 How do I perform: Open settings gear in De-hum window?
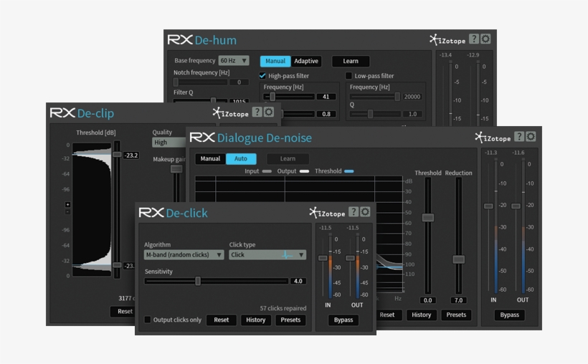[x=485, y=39]
